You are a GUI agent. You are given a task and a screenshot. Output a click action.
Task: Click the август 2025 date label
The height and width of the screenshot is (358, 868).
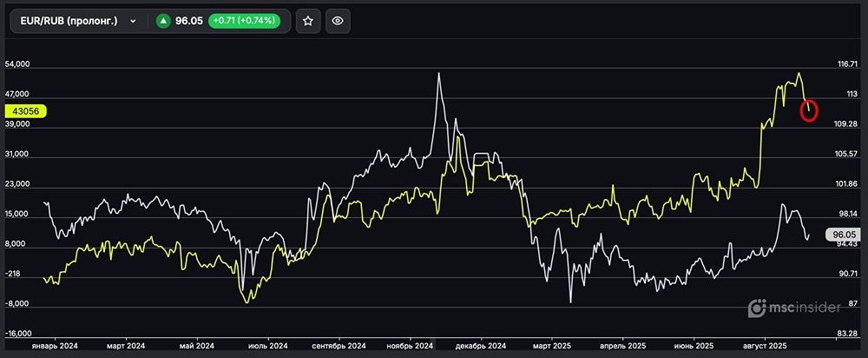pos(765,346)
